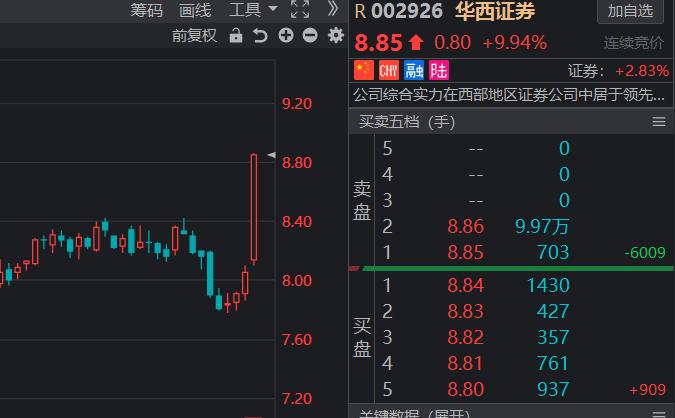The image size is (675, 418).
Task: Zoom in chart with plus circle icon
Action: point(286,35)
